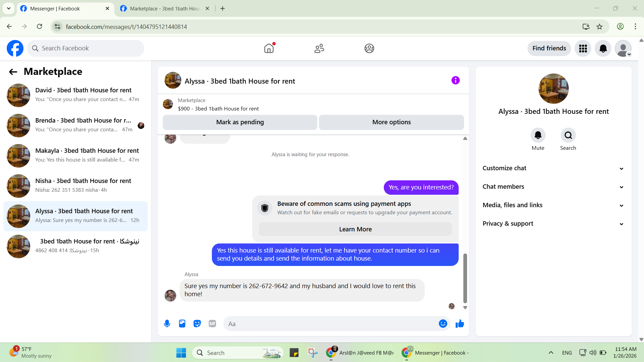
Task: Go back using the Marketplace back arrow
Action: tap(13, 72)
